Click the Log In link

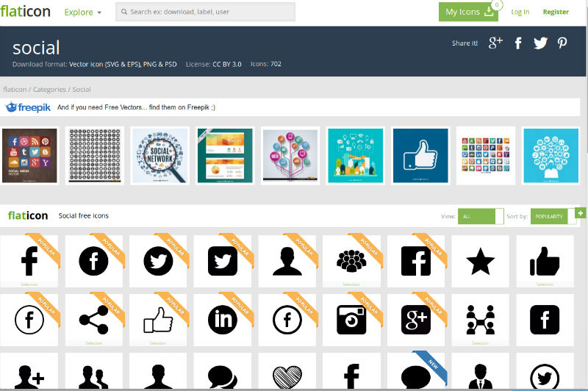[x=520, y=12]
